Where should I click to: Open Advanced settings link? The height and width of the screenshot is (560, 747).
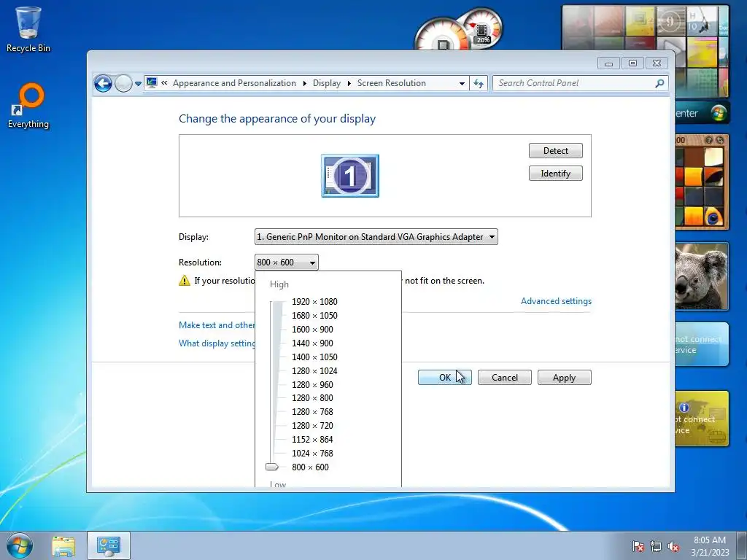tap(556, 301)
